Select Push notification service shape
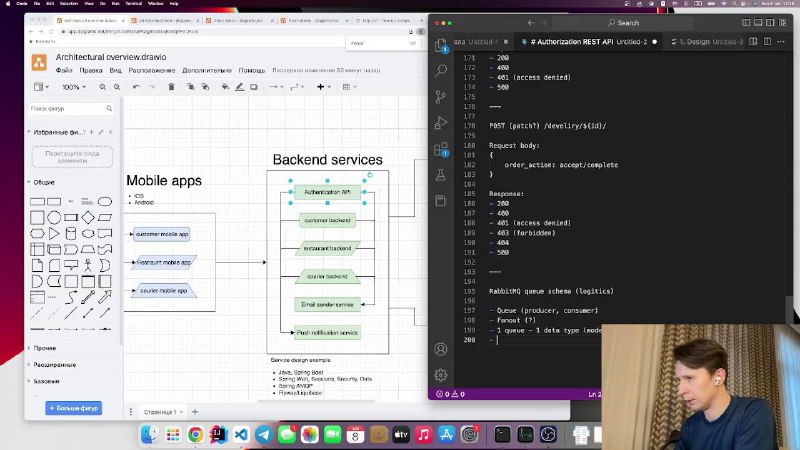The width and height of the screenshot is (800, 450). point(328,333)
